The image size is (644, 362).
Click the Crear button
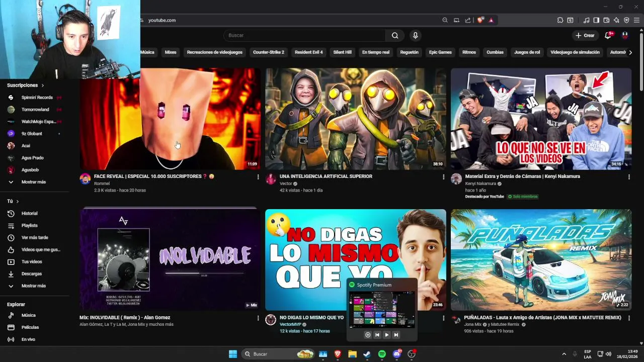click(x=585, y=35)
